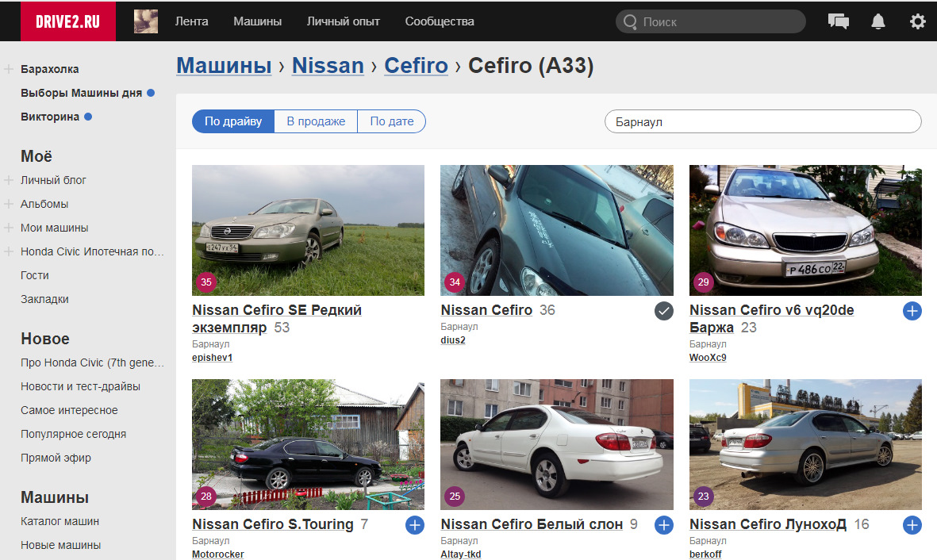Follow Nissan Cefiro Белый слон with plus icon
937x560 pixels.
pyautogui.click(x=663, y=525)
